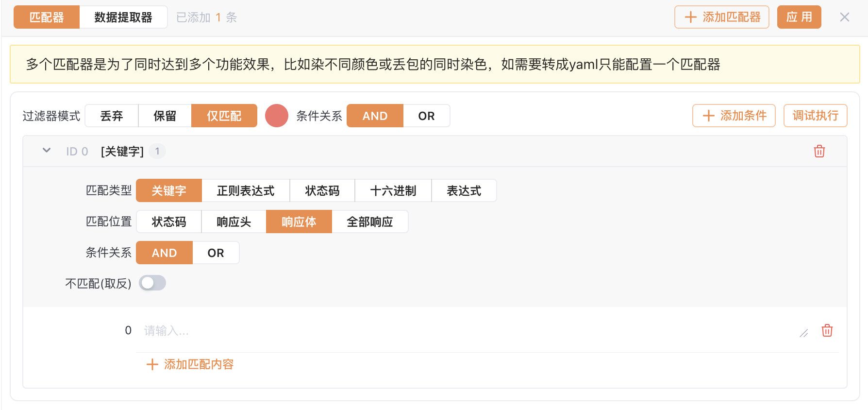Switch to 匹配器 tab
868x410 pixels.
[47, 17]
